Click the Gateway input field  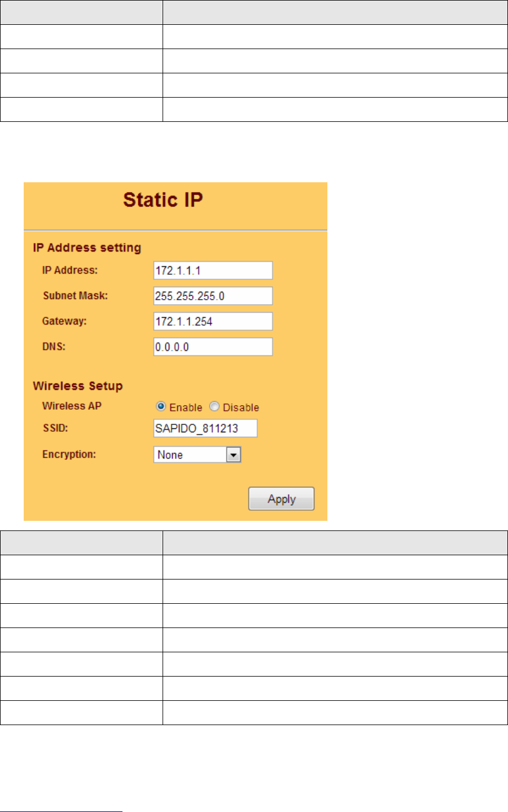213,321
